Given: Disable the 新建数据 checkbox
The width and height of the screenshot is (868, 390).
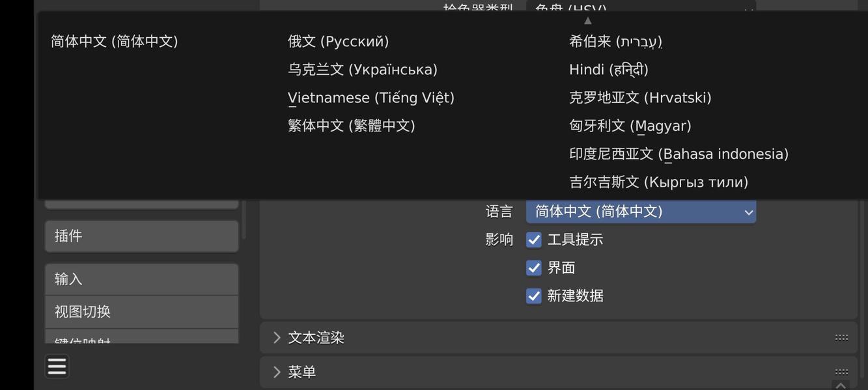Looking at the screenshot, I should 533,294.
